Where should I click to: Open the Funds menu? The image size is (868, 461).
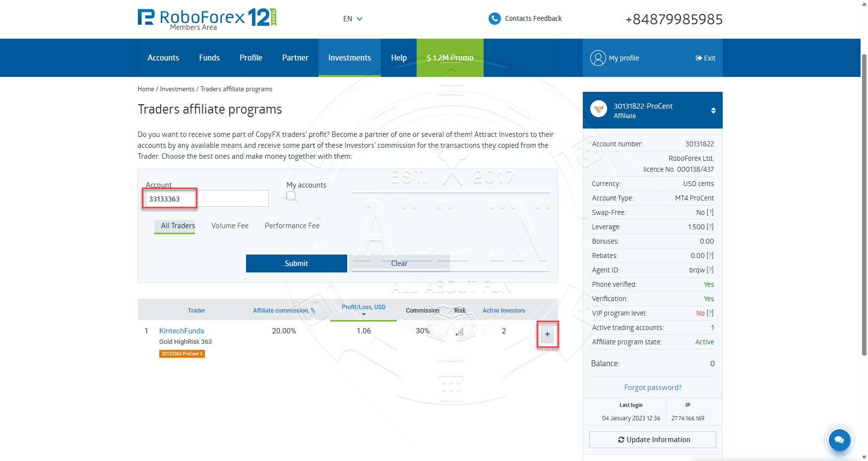coord(209,58)
